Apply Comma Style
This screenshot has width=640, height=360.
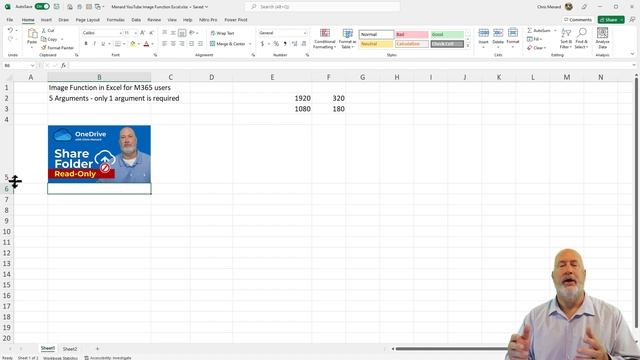click(285, 44)
